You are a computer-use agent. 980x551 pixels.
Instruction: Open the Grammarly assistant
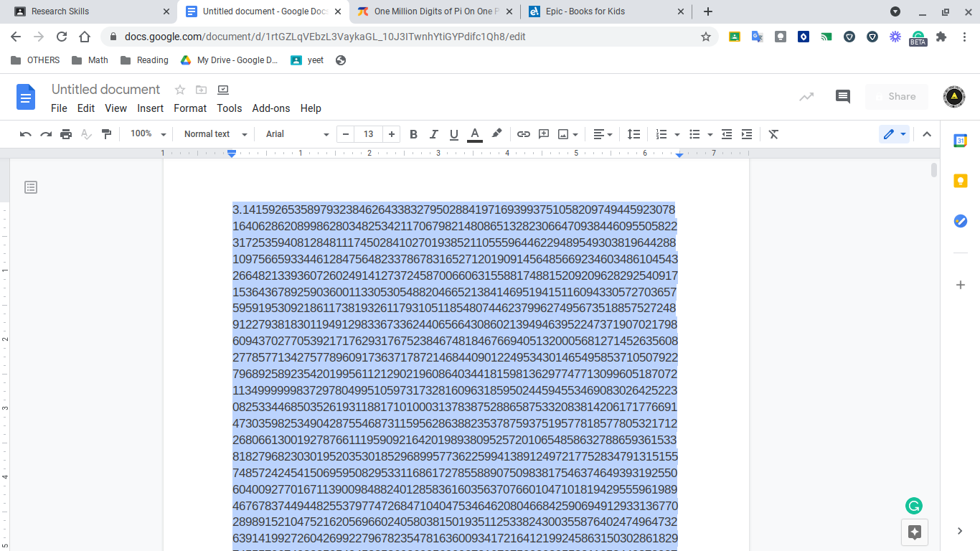[913, 506]
